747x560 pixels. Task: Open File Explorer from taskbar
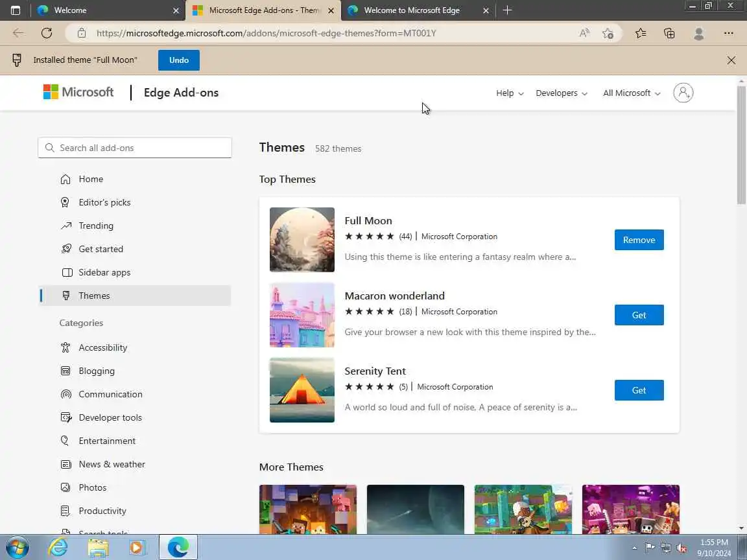98,548
